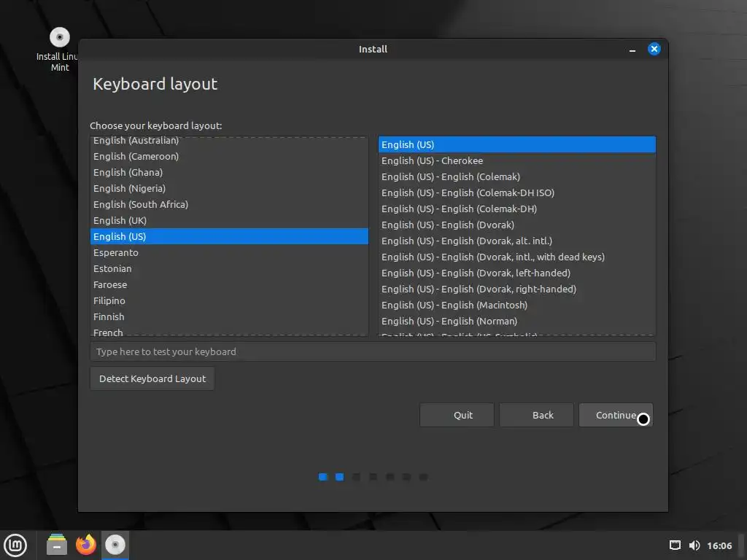
Task: Choose the English (Colemak-DH) variant
Action: (x=517, y=209)
